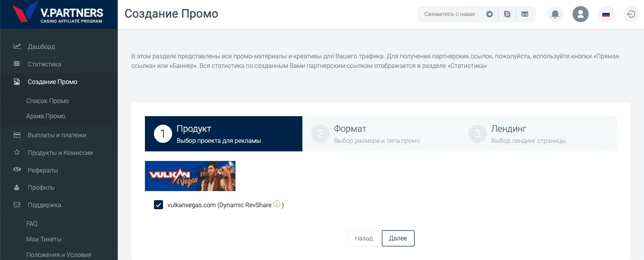The height and width of the screenshot is (260, 644).
Task: Open Архив Промо submenu link
Action: tap(46, 116)
